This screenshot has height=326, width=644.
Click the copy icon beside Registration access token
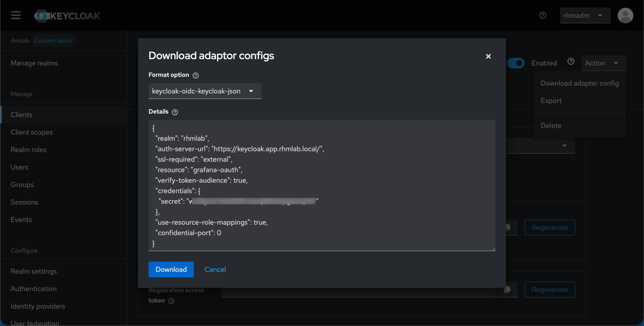point(507,289)
